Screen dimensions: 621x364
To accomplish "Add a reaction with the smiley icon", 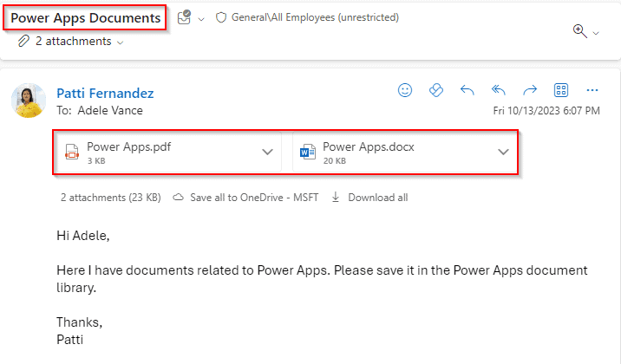I will [405, 90].
